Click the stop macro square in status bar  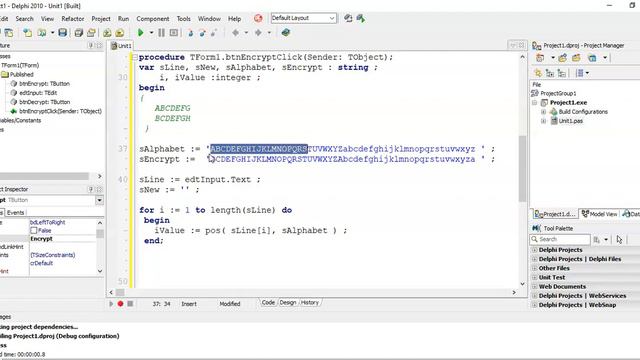130,304
